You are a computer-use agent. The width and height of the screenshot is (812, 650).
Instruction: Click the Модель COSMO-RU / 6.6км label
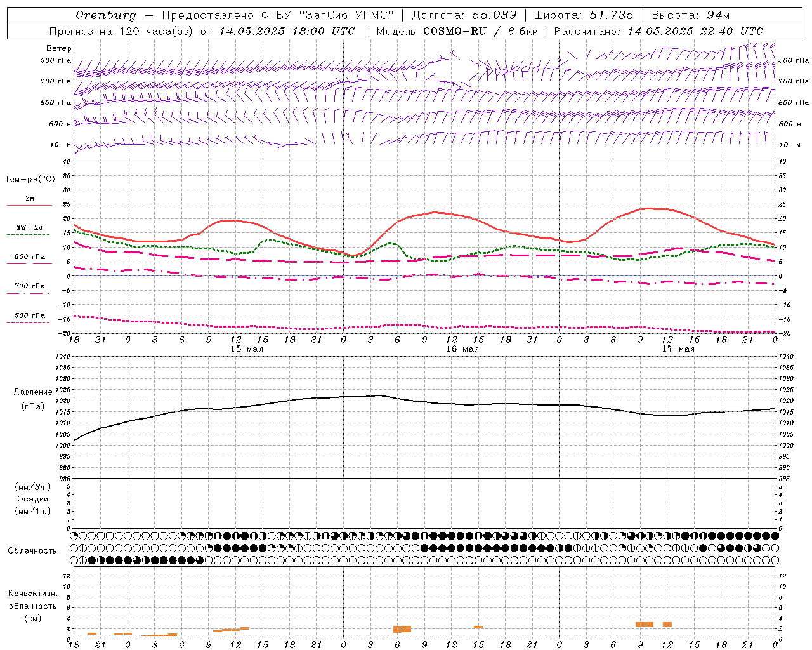point(457,31)
